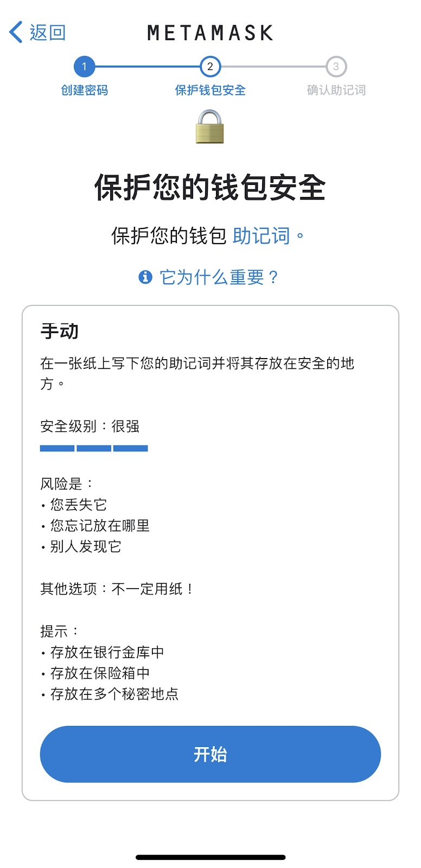The width and height of the screenshot is (421, 868).
Task: Tap the 安全级别：很强 label
Action: [x=90, y=426]
